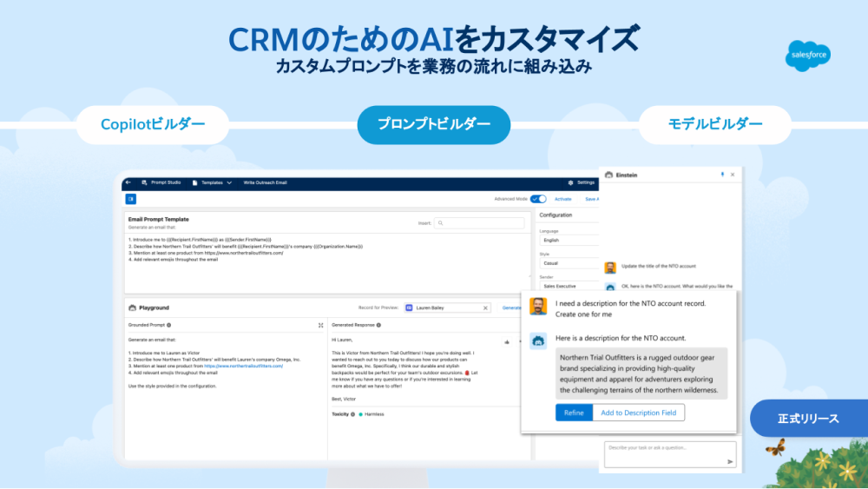Close the Einstein panel
Viewport: 868px width, 489px height.
click(x=733, y=175)
